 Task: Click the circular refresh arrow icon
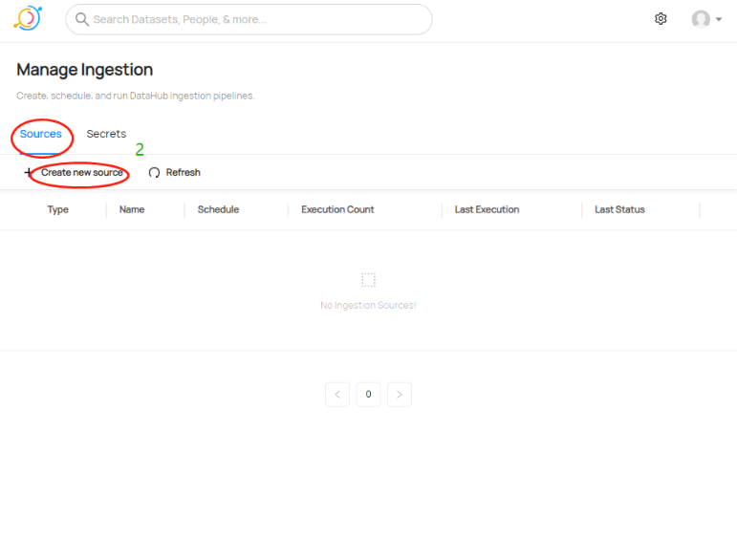click(x=154, y=173)
